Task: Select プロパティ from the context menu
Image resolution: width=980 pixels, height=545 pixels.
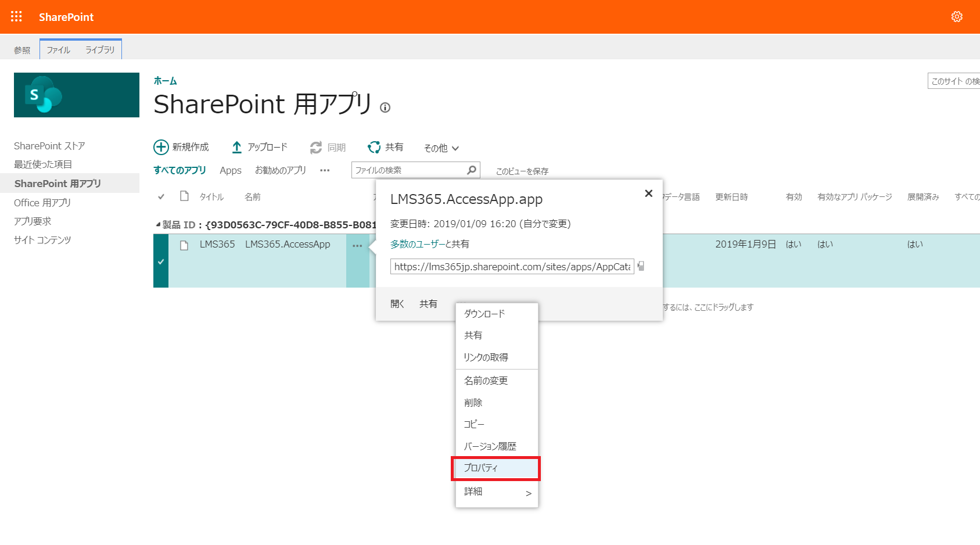Action: [497, 468]
